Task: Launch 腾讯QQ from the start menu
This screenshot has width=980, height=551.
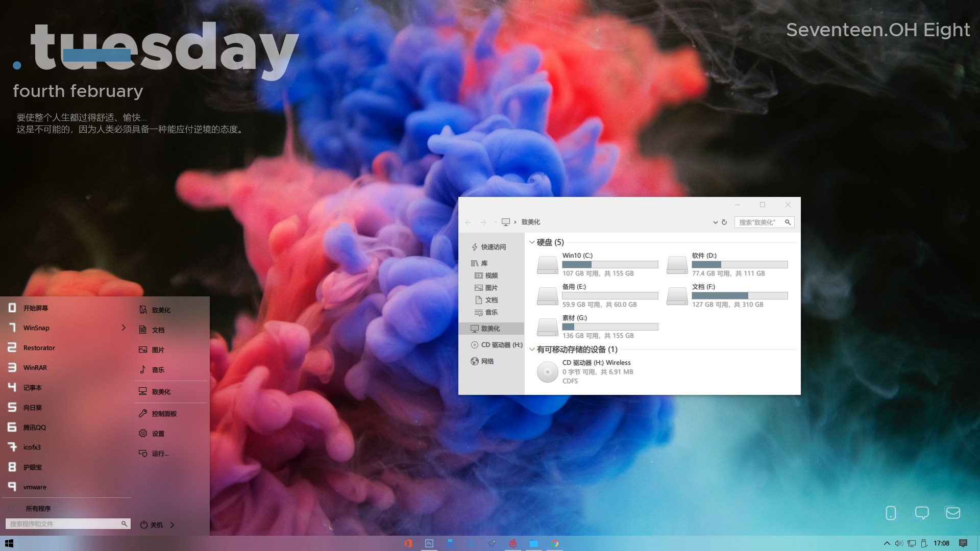Action: pyautogui.click(x=66, y=428)
